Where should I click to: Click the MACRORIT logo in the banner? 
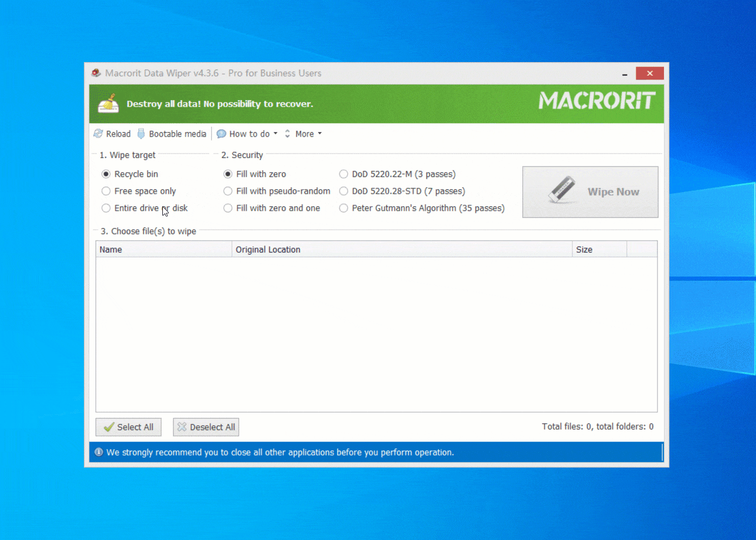pyautogui.click(x=596, y=101)
